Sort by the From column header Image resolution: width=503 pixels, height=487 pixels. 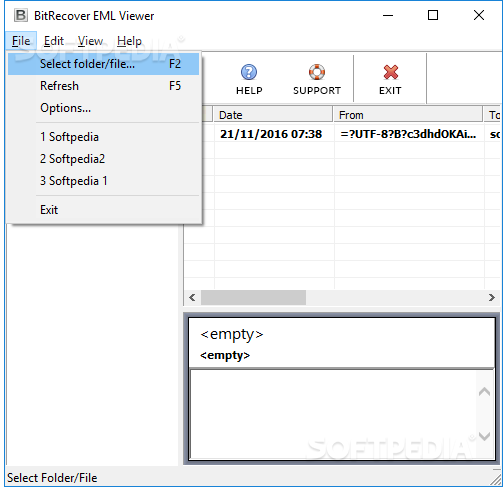click(x=408, y=115)
